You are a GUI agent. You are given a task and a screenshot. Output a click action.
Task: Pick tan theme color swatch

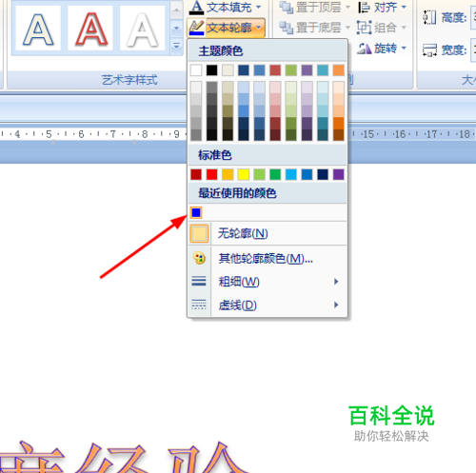pyautogui.click(x=228, y=70)
